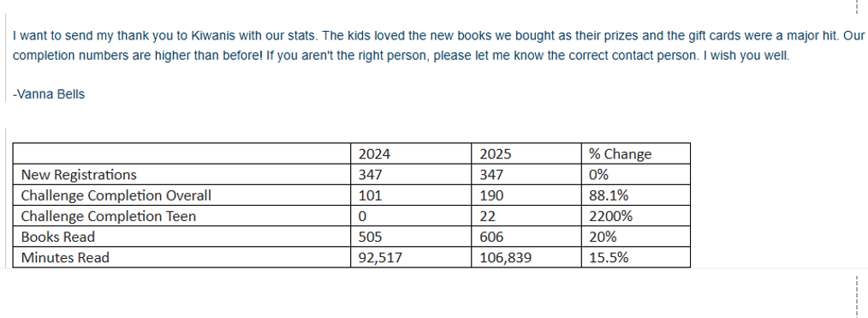Select the '2025' column header cell
The height and width of the screenshot is (318, 868).
pyautogui.click(x=526, y=153)
